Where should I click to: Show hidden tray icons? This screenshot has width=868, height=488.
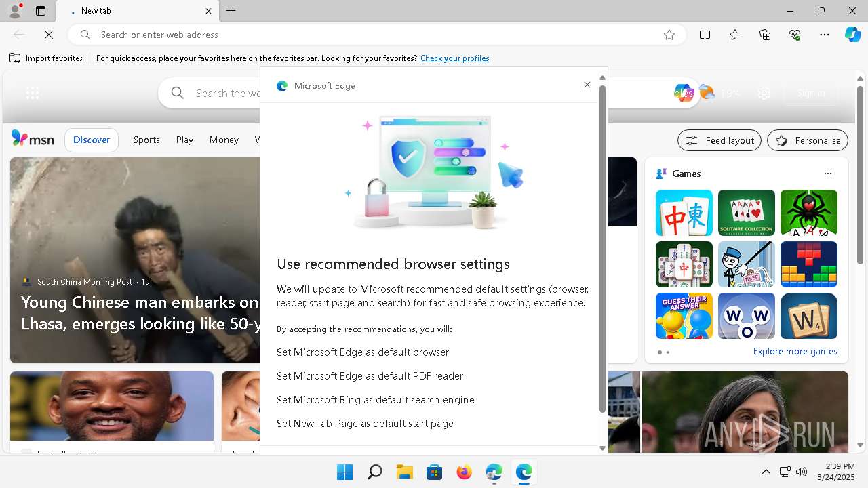pos(766,472)
